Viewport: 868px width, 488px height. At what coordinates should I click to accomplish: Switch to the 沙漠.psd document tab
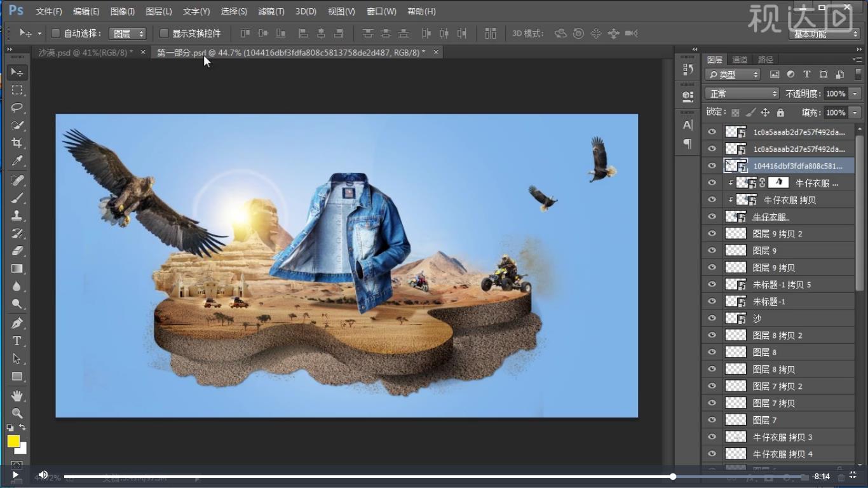pos(86,53)
